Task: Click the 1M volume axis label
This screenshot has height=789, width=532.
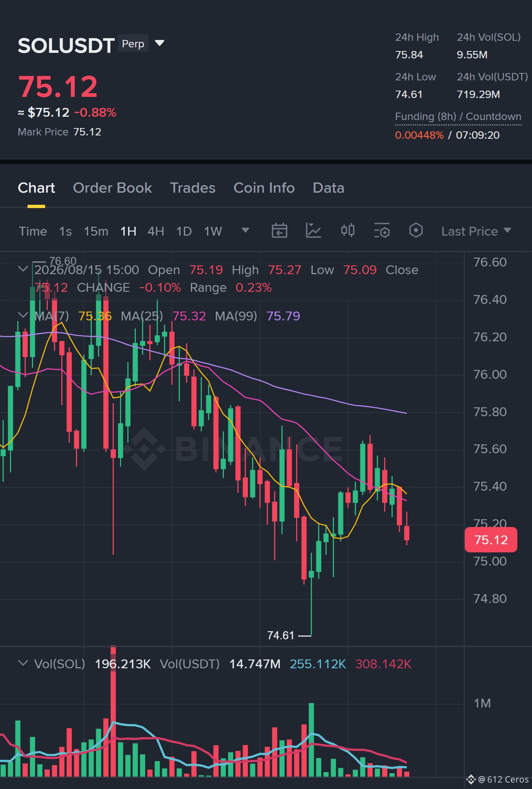Action: [x=482, y=703]
